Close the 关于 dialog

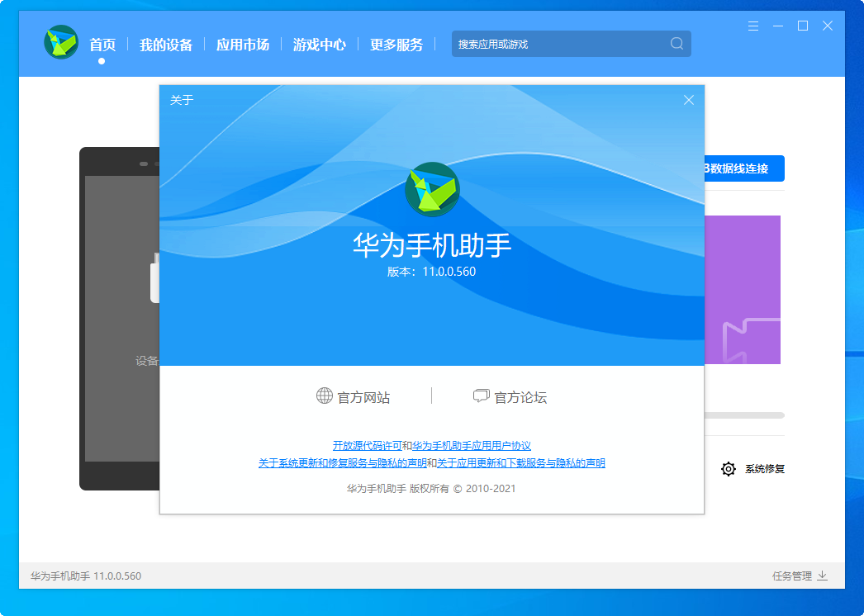click(689, 100)
